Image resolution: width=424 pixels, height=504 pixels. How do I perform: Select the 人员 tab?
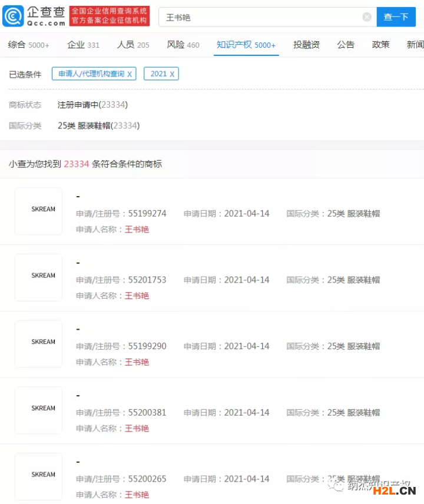pos(133,45)
